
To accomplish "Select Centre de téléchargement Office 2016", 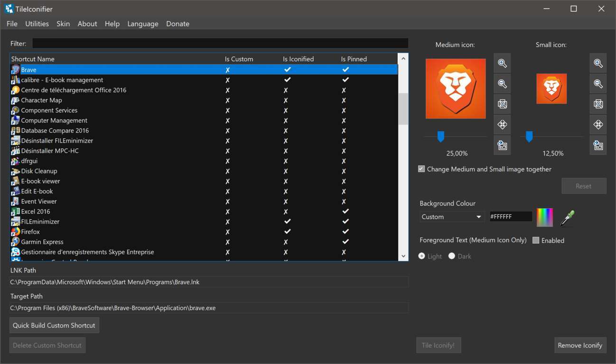I will click(204, 90).
